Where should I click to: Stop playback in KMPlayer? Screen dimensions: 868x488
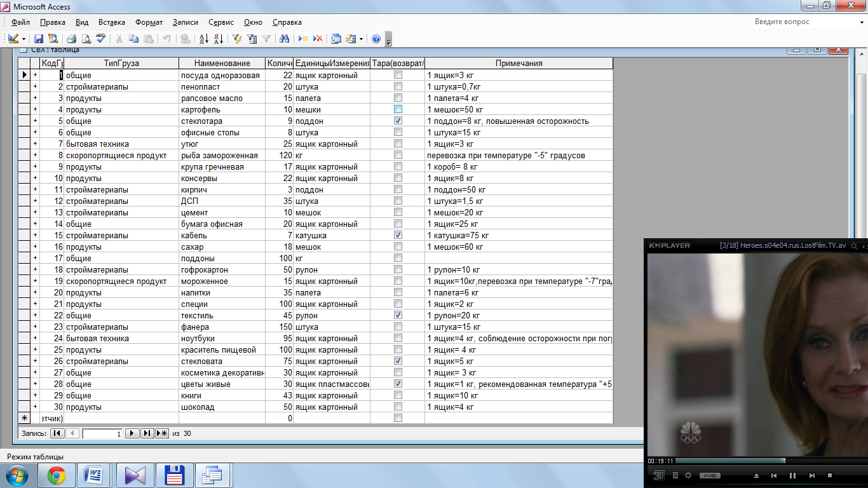click(829, 475)
